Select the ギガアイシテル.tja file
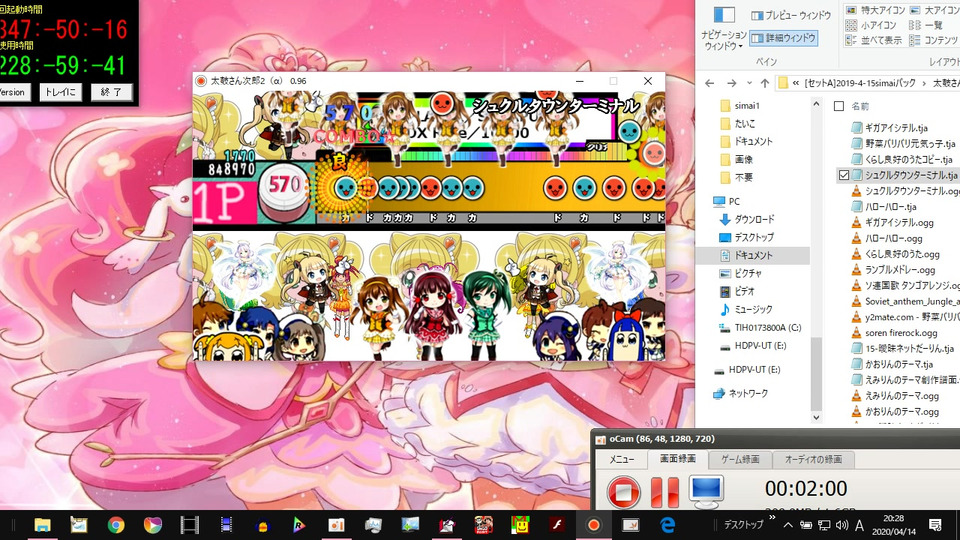 click(x=896, y=128)
